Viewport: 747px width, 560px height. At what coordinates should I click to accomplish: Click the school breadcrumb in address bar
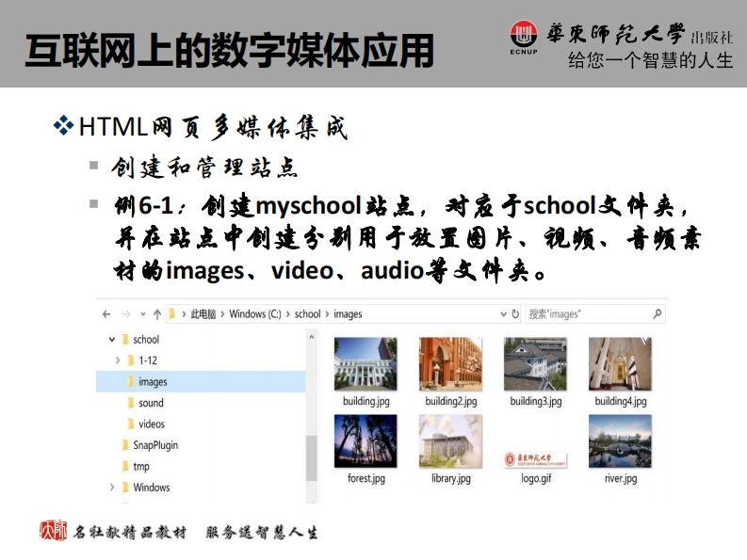(307, 314)
